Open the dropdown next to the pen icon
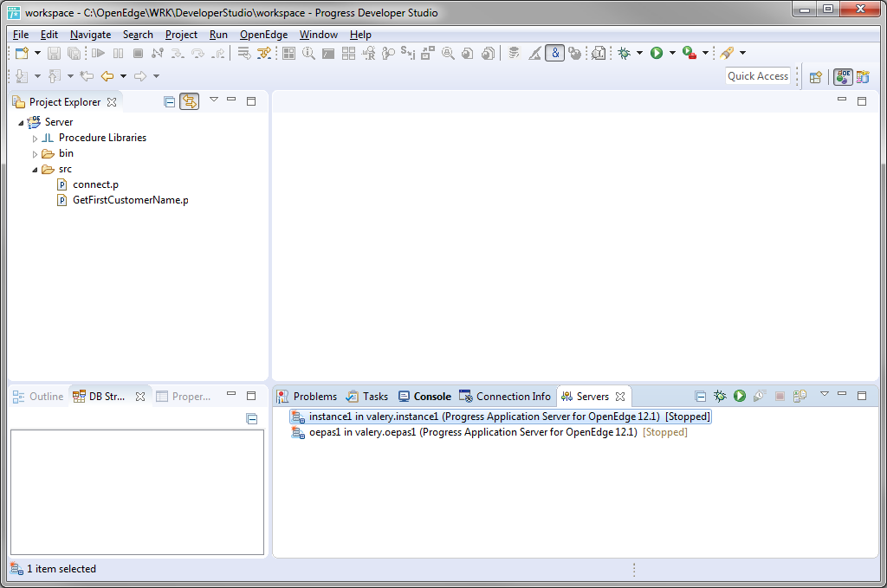Screen dimensions: 887x588 (x=742, y=53)
